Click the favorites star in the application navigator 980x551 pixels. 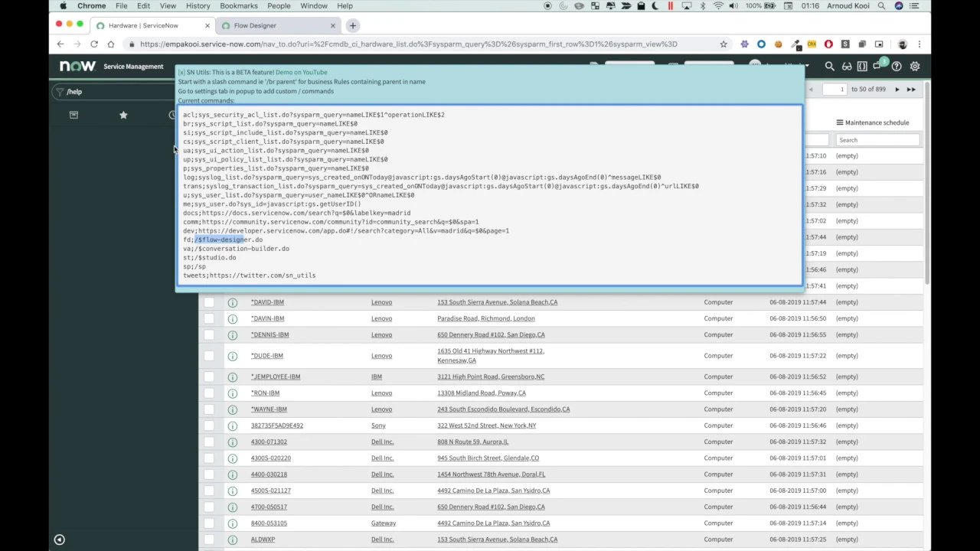(x=123, y=115)
